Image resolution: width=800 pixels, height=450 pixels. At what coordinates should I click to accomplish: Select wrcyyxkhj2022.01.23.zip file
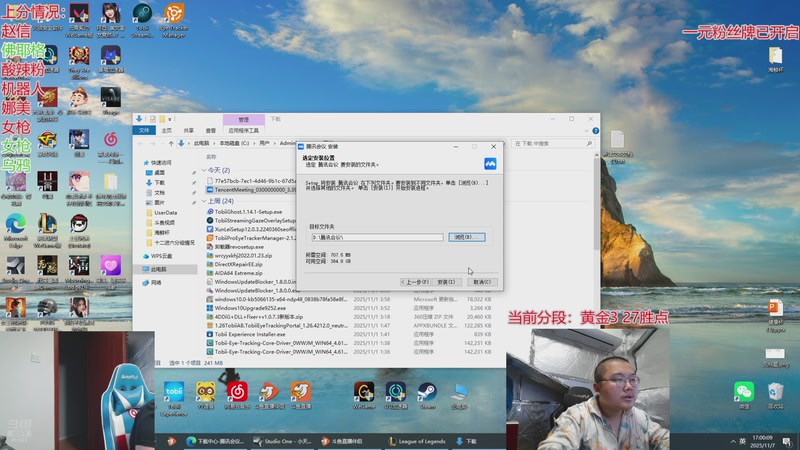[x=243, y=256]
